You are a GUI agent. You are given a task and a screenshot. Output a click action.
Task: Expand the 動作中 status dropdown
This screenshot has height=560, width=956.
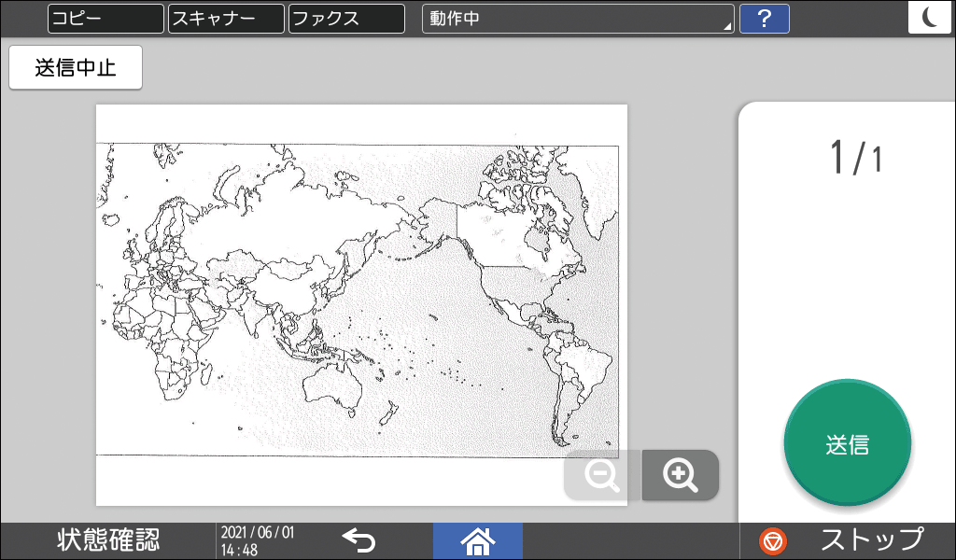[577, 19]
